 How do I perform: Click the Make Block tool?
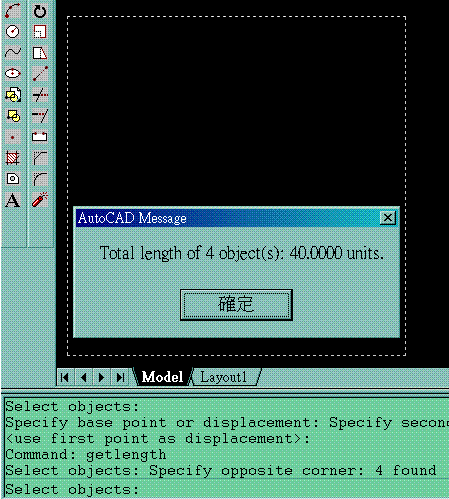pos(13,116)
